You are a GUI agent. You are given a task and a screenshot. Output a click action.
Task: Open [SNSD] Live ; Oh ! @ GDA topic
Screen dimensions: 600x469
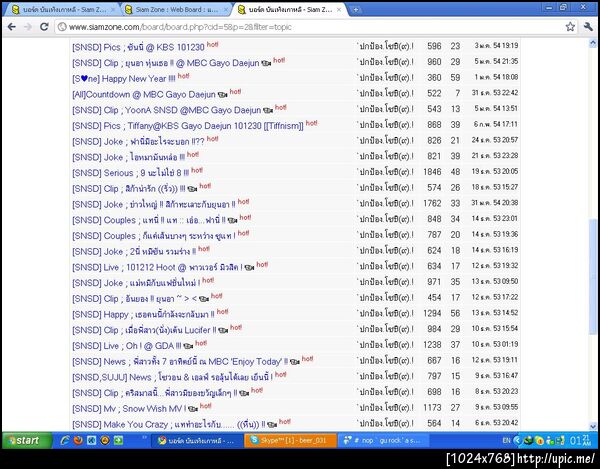pos(126,346)
